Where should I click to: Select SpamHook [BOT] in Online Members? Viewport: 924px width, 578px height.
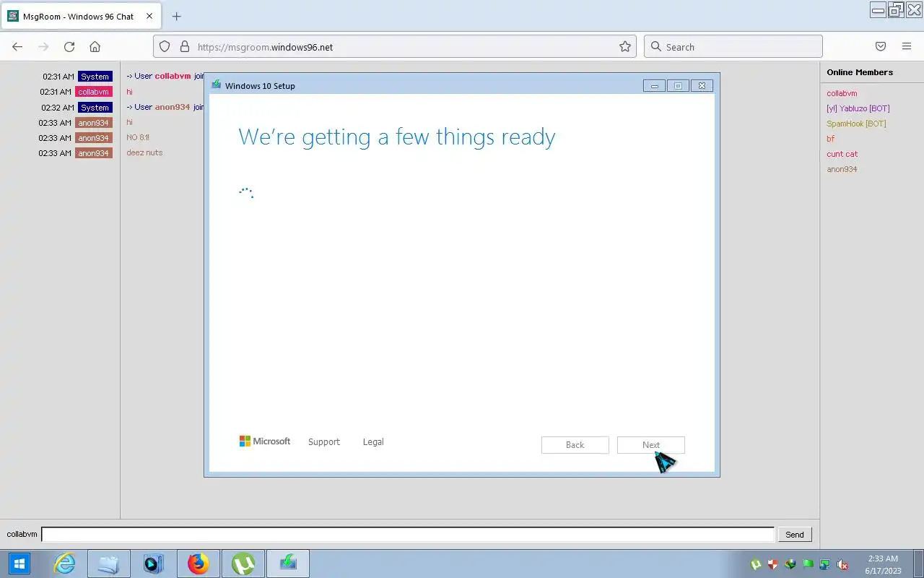click(856, 124)
